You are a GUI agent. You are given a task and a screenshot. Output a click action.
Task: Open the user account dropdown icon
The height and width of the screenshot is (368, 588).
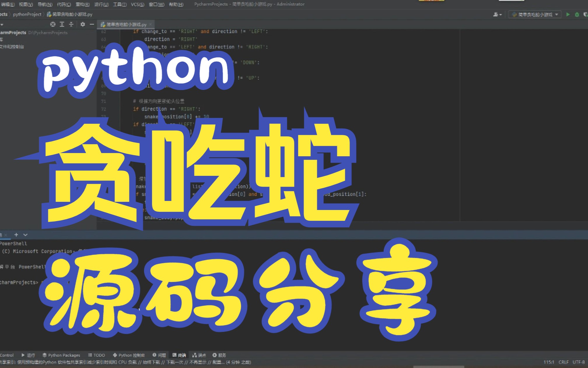tap(497, 14)
